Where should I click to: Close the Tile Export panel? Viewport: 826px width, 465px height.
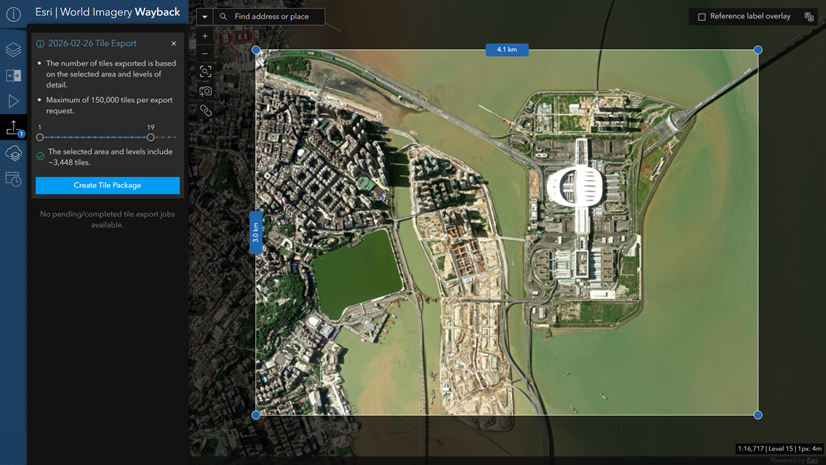(x=174, y=44)
